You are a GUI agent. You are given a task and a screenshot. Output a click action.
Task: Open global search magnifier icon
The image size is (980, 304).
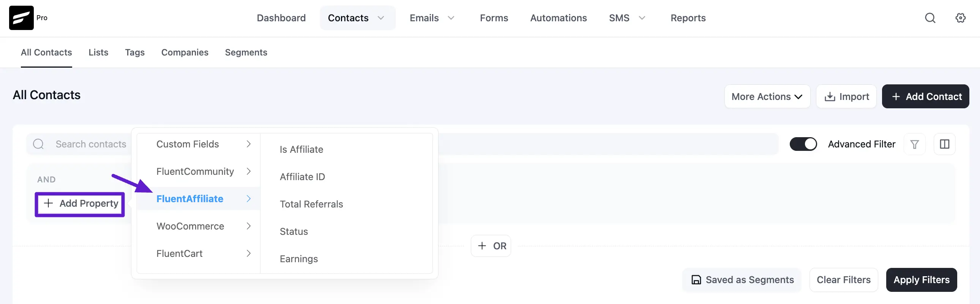tap(930, 18)
